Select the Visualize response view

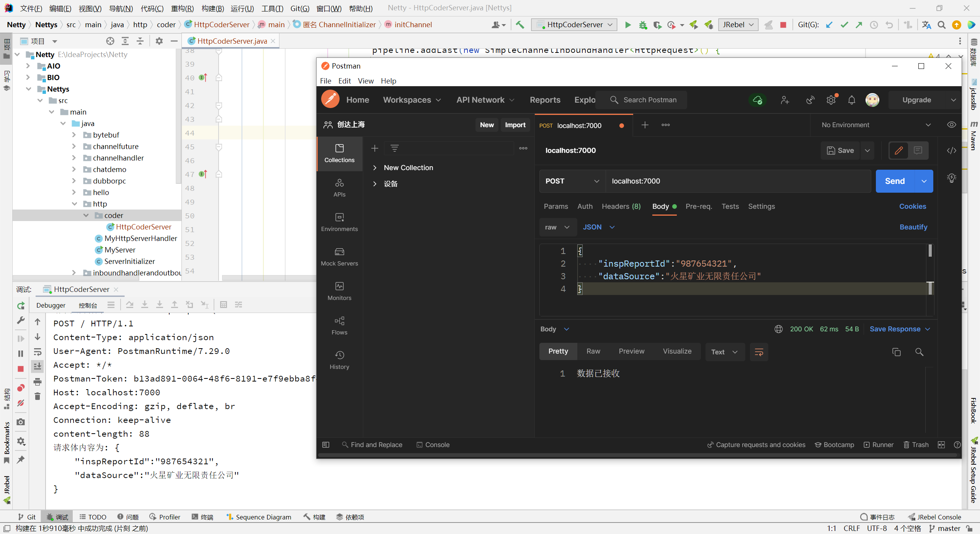pyautogui.click(x=677, y=351)
